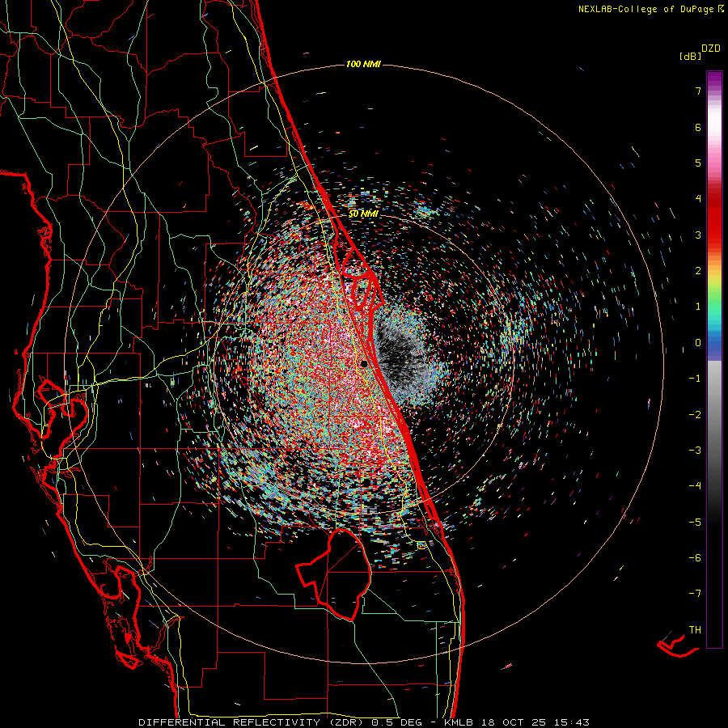
Task: Click the 4 value on color scale
Action: click(698, 199)
